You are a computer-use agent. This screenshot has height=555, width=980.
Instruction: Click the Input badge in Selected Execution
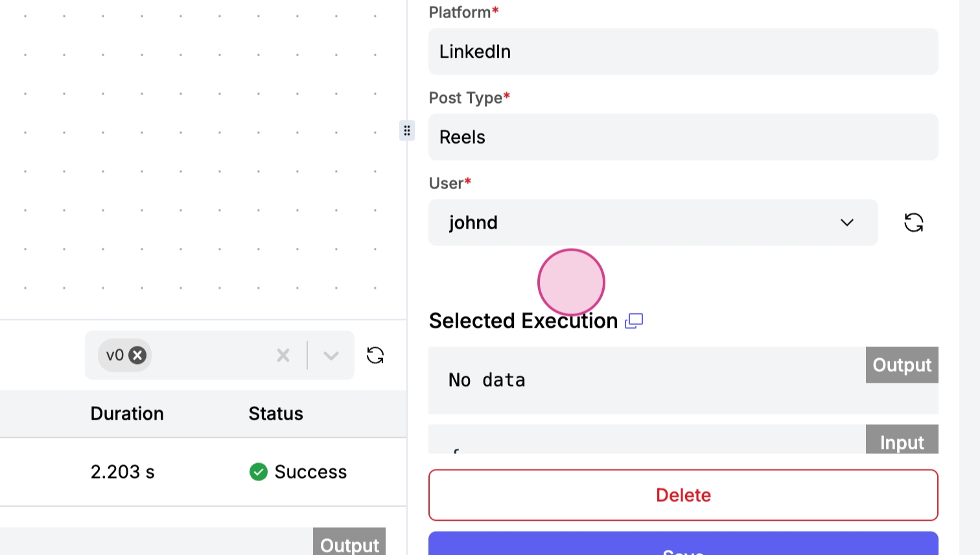pyautogui.click(x=902, y=442)
